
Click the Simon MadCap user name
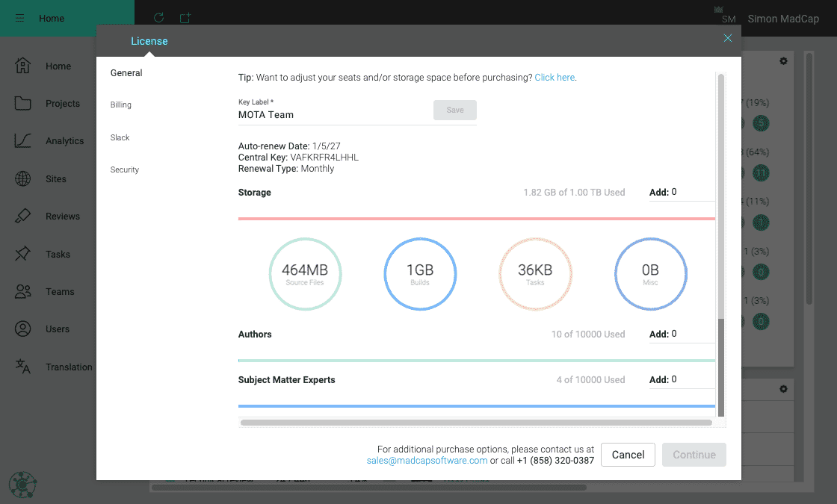coord(783,19)
